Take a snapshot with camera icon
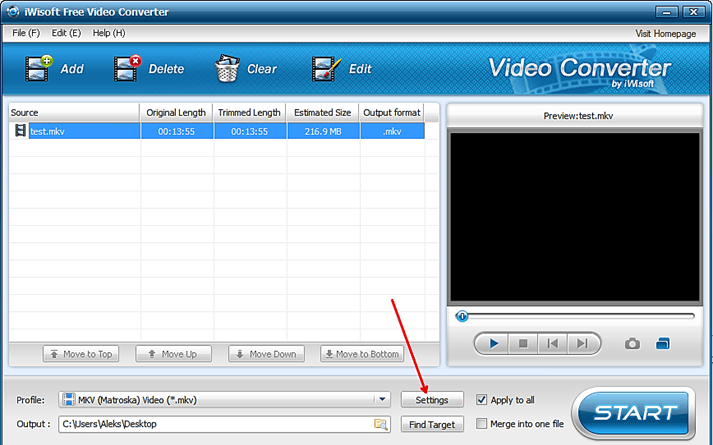This screenshot has height=445, width=713. click(x=632, y=344)
